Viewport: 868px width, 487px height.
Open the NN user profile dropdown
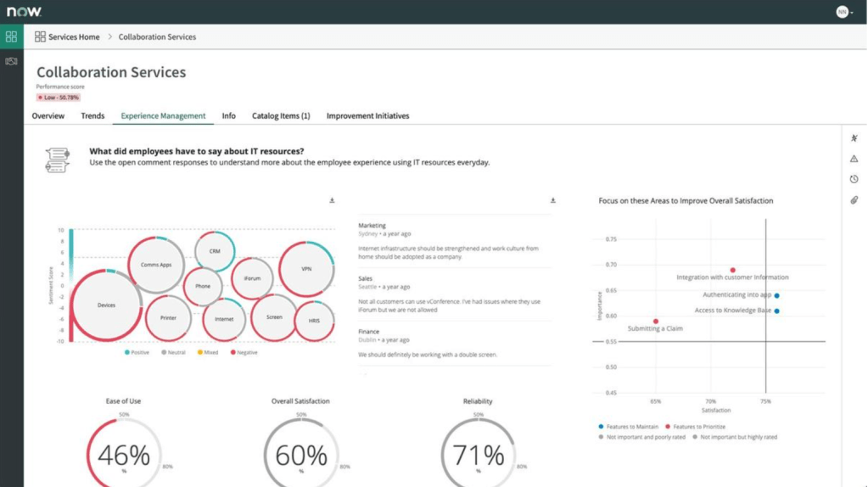pos(844,12)
